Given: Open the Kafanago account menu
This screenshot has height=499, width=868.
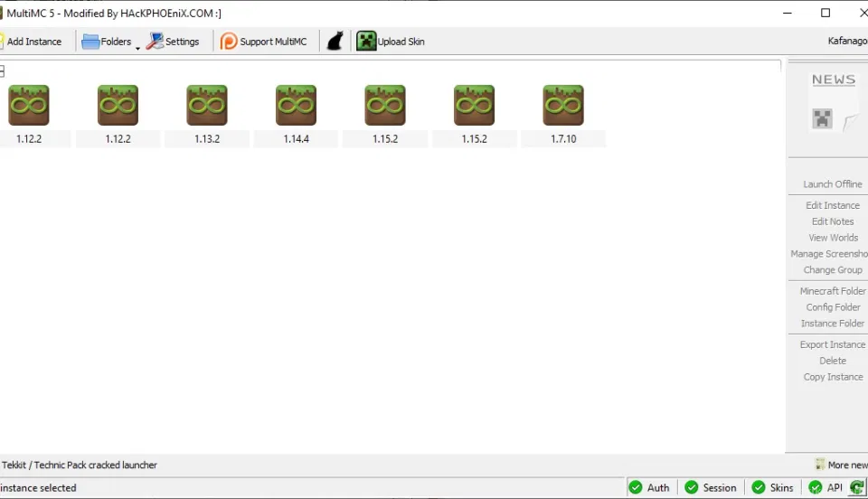Looking at the screenshot, I should (847, 41).
